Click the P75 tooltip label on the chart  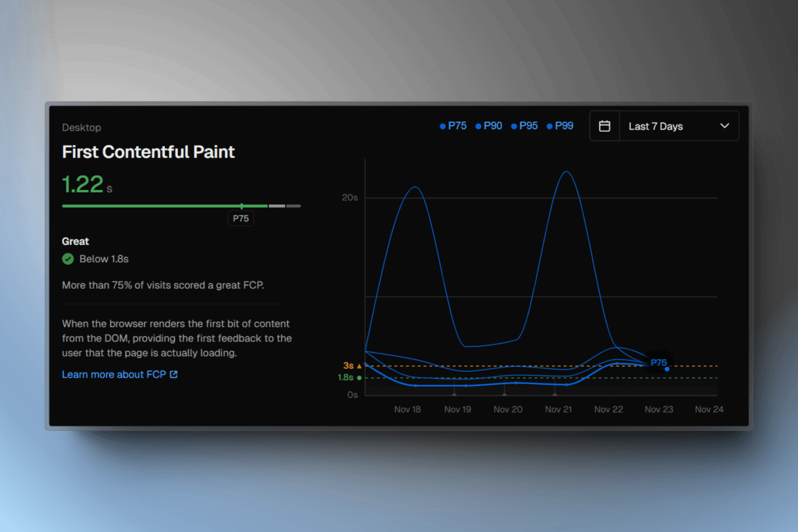pos(658,362)
